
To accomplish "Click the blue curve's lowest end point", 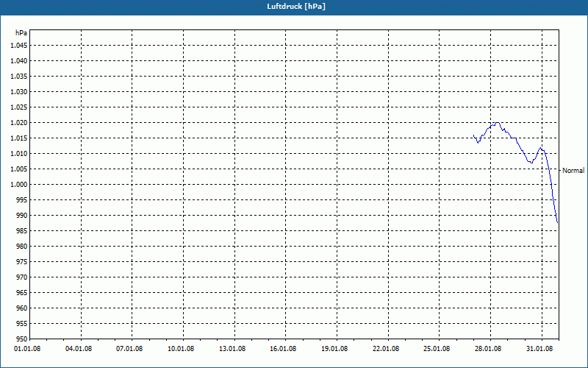I will coord(558,222).
